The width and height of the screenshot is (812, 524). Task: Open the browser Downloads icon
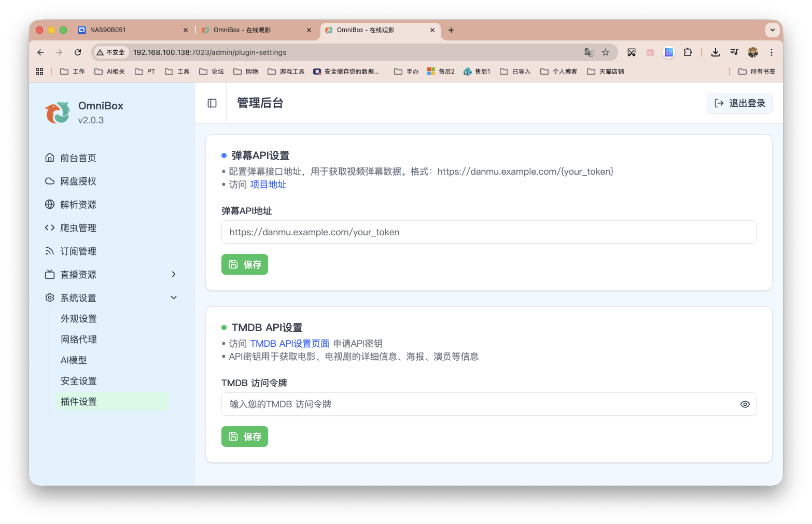(x=716, y=52)
